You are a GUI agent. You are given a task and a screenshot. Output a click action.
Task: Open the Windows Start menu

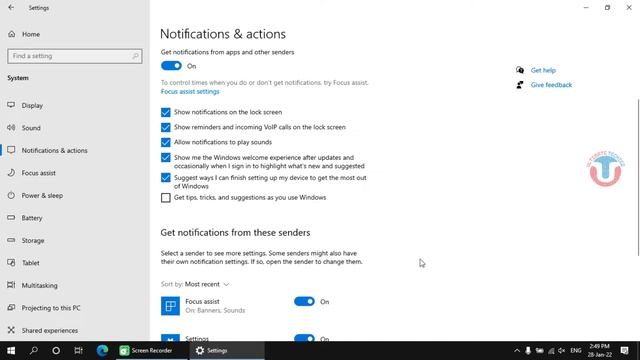click(x=11, y=351)
